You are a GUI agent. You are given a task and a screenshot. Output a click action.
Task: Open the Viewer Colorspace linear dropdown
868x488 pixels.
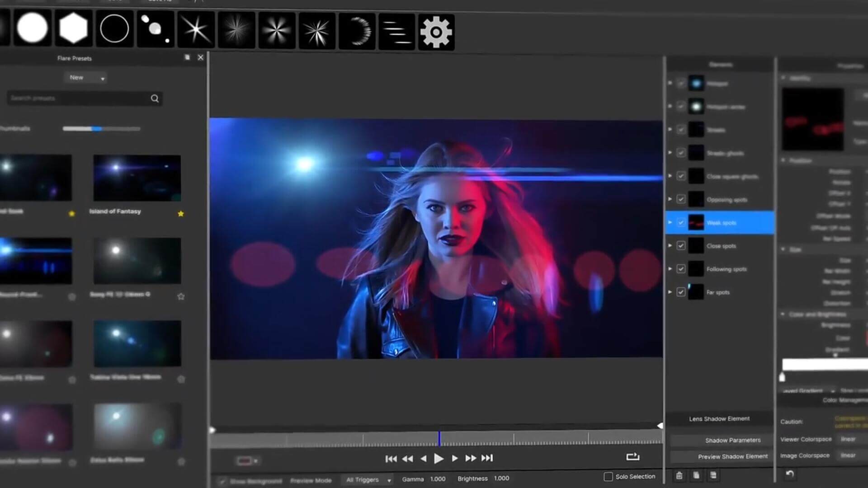coord(852,439)
